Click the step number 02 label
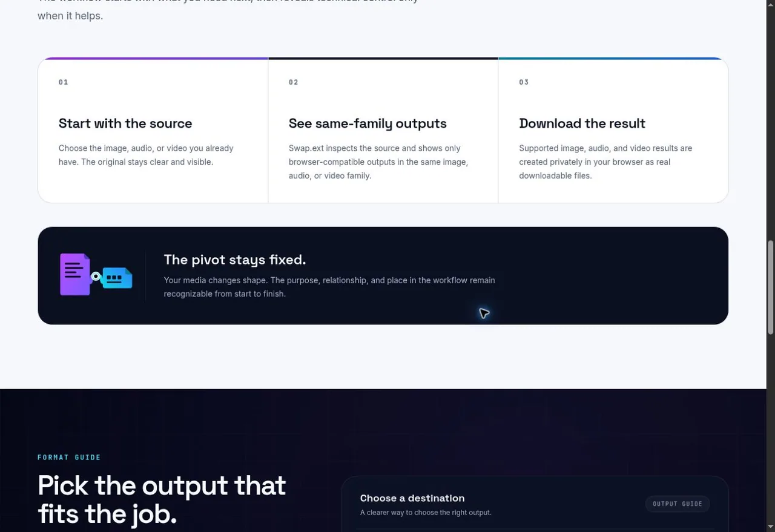775x532 pixels. coord(294,82)
